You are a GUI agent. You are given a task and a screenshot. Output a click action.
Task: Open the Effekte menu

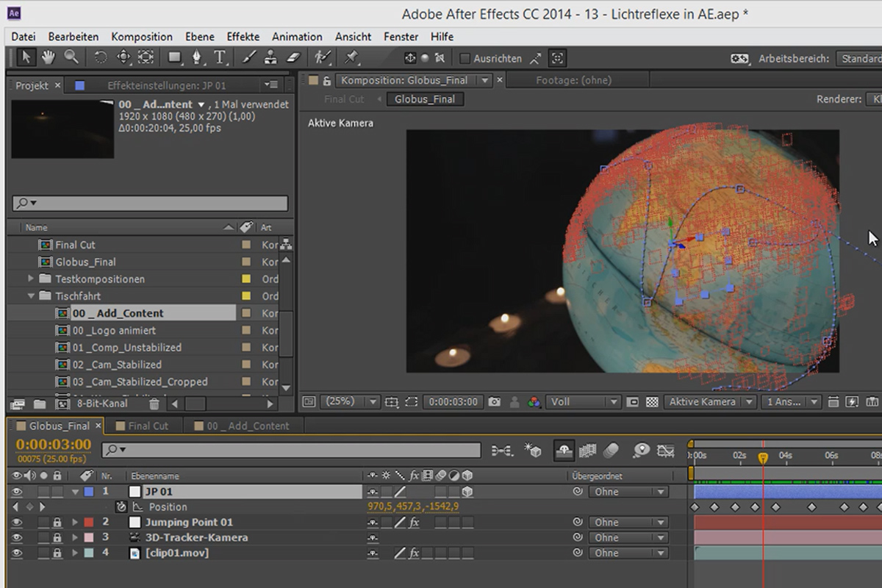(x=243, y=36)
